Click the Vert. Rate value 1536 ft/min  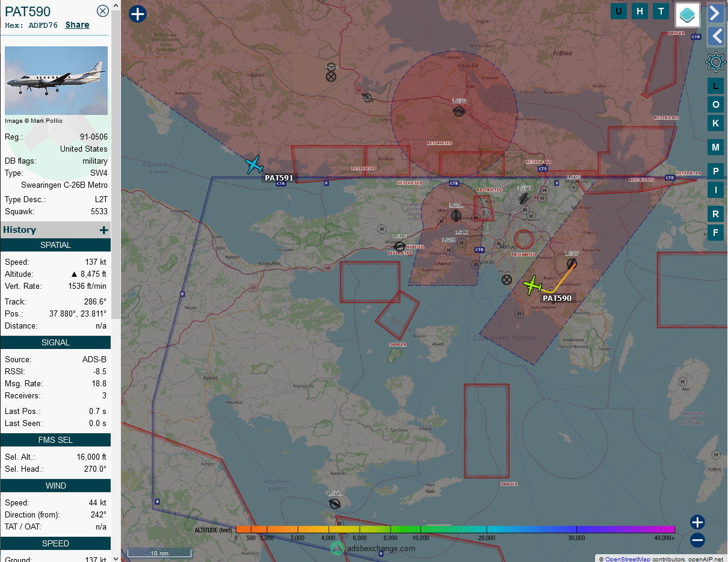87,286
